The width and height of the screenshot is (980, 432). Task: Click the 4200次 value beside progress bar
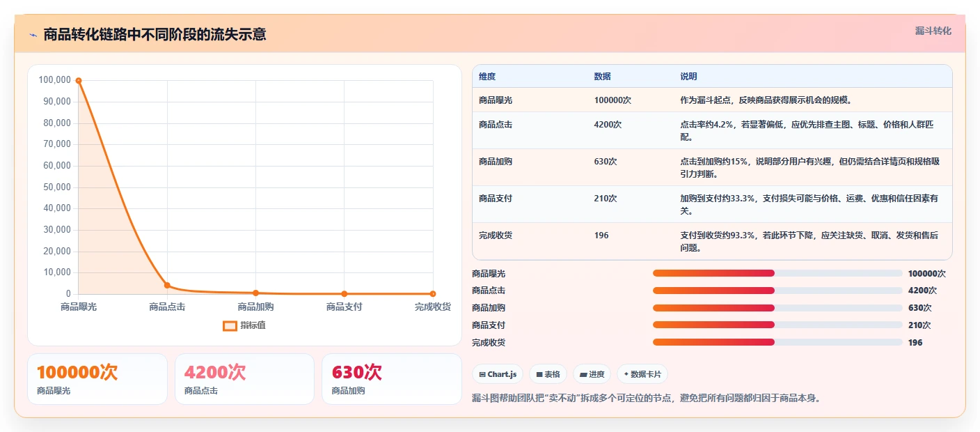point(922,291)
